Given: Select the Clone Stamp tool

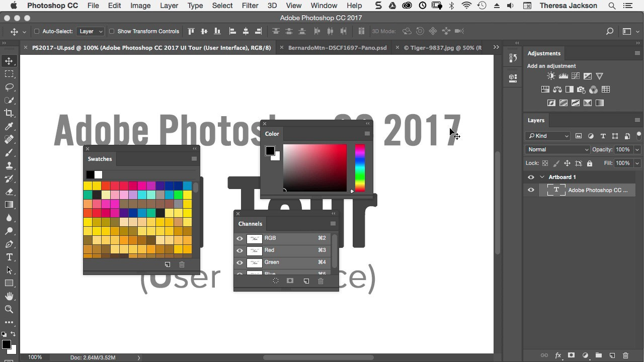Looking at the screenshot, I should [9, 165].
